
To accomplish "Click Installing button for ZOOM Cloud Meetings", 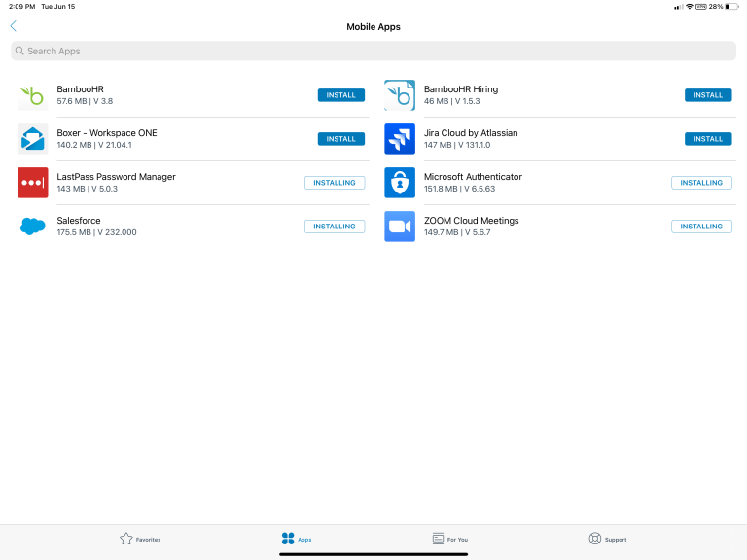I will point(700,227).
